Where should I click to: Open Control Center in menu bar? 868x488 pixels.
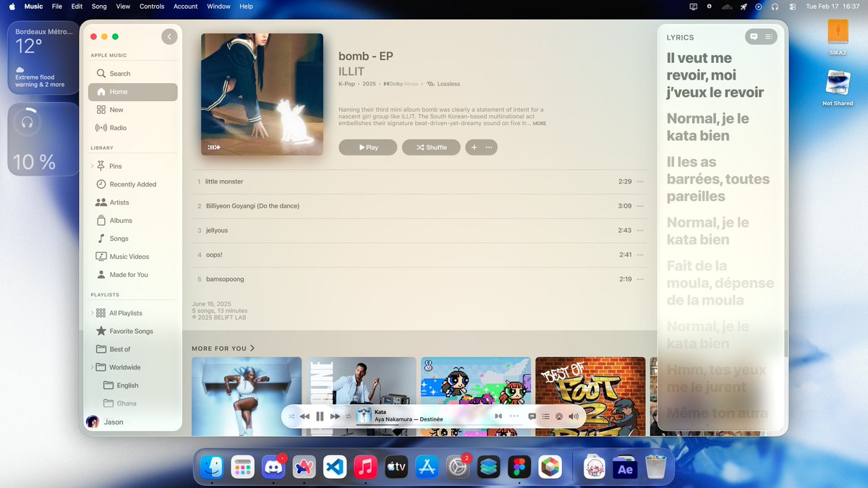click(793, 7)
